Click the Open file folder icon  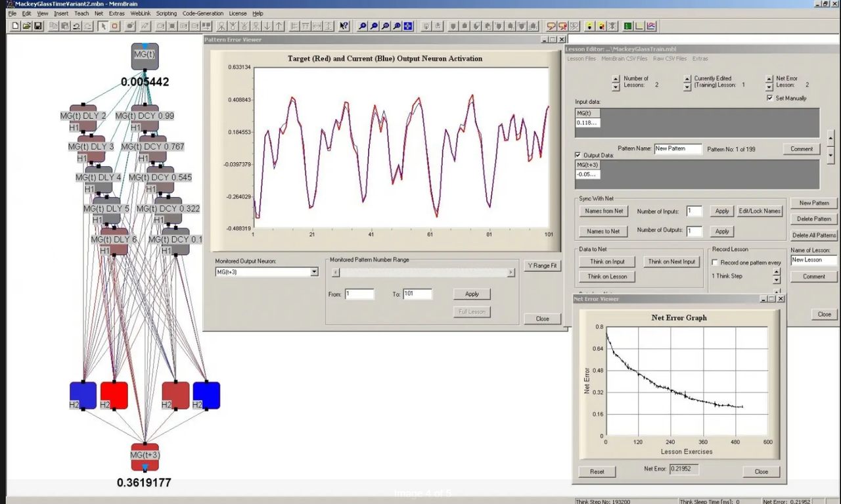[x=26, y=26]
